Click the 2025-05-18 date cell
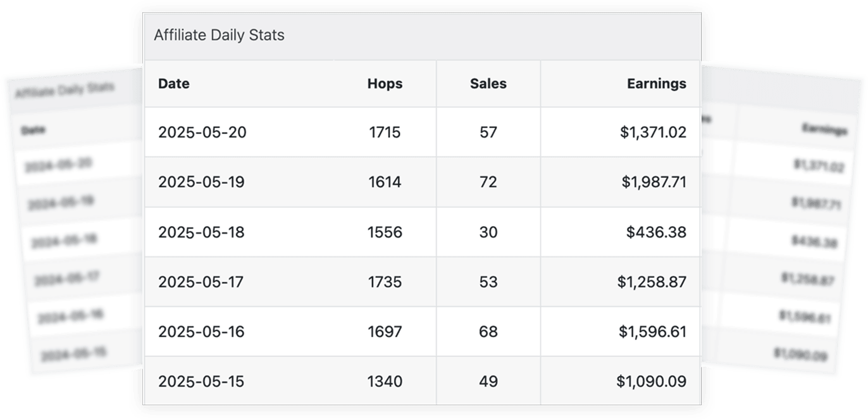Viewport: 868px width, 420px height. point(201,232)
